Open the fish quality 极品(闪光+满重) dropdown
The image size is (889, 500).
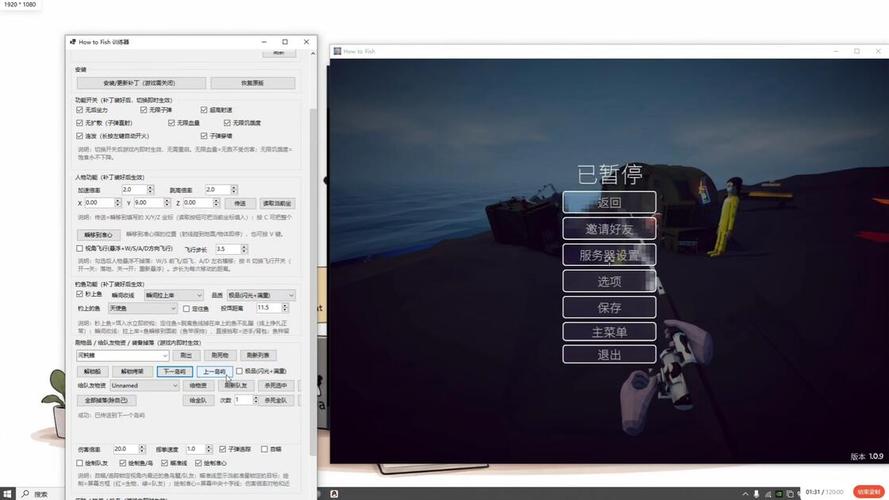point(261,295)
